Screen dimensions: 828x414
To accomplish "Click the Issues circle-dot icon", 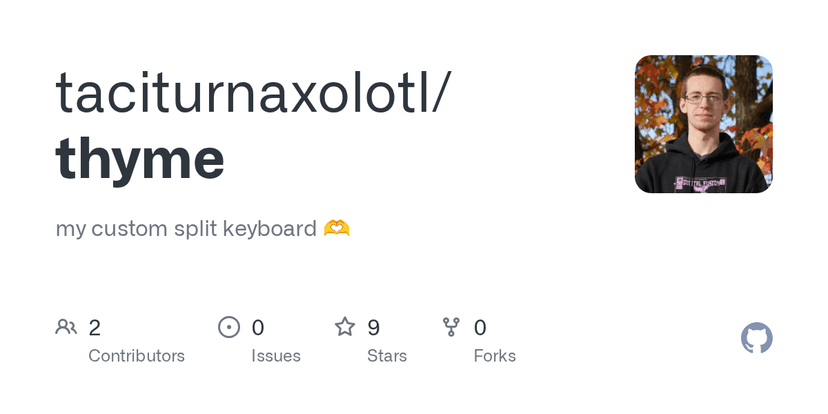I will pyautogui.click(x=229, y=327).
